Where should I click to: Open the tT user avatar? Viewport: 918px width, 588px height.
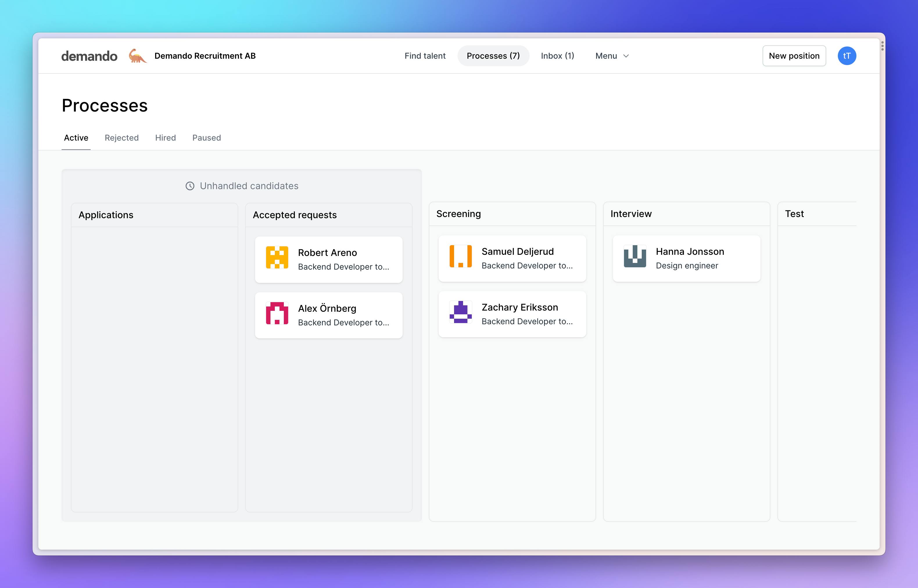pos(847,56)
